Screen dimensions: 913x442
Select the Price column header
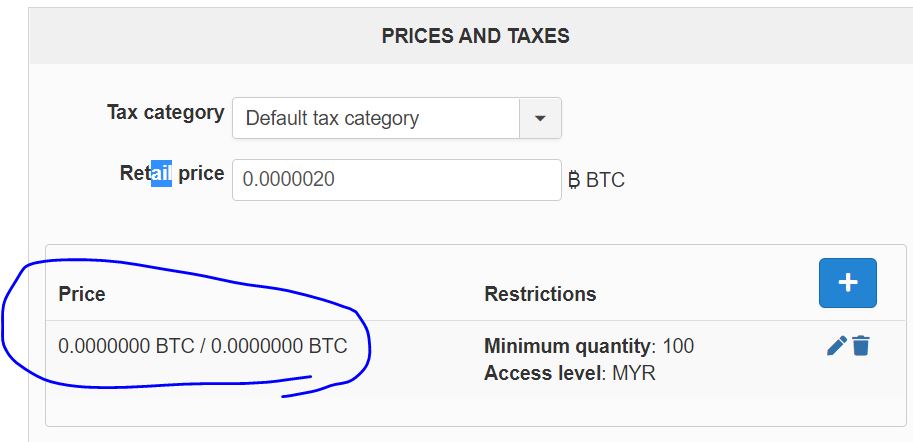tap(82, 294)
